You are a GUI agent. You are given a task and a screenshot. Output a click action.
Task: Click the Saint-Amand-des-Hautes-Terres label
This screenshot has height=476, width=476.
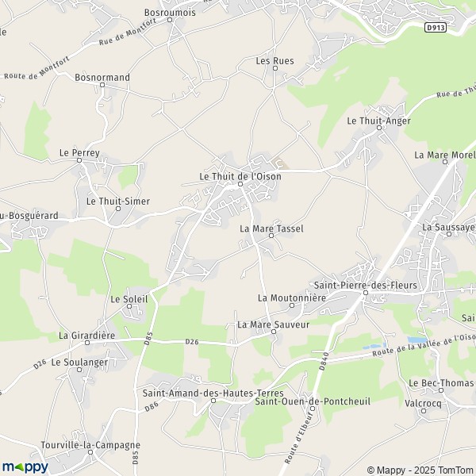(x=213, y=393)
